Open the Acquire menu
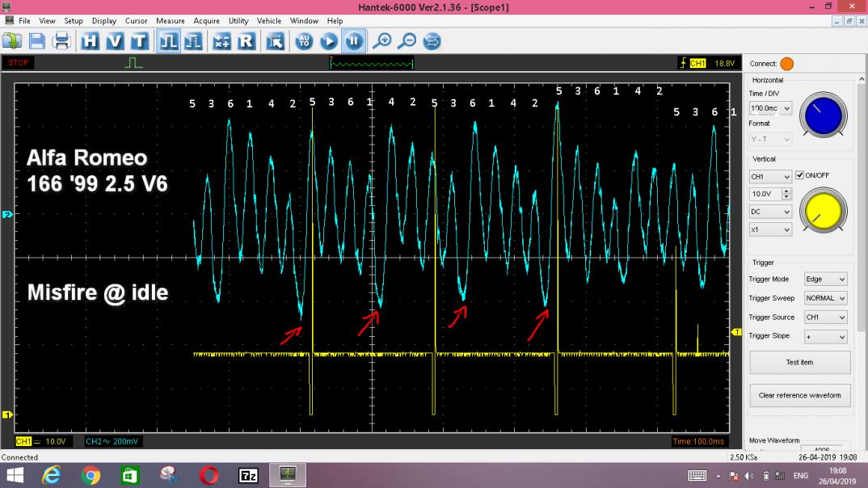The image size is (868, 488). (205, 20)
